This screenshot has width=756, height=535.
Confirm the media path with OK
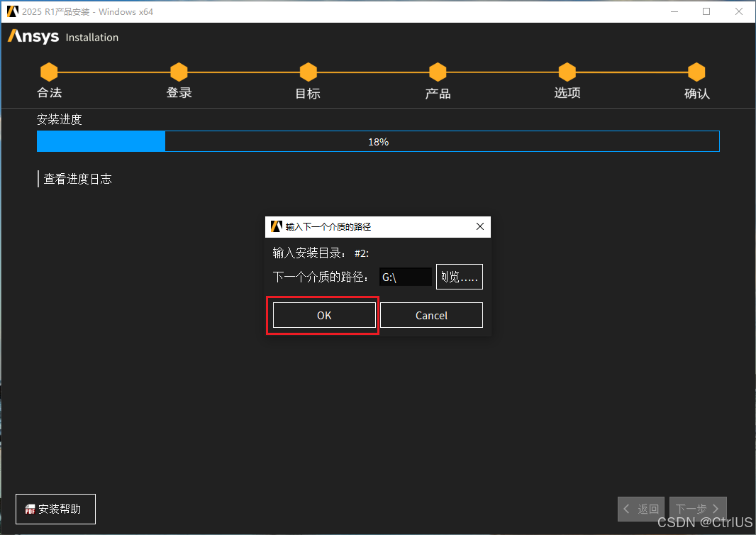coord(324,315)
